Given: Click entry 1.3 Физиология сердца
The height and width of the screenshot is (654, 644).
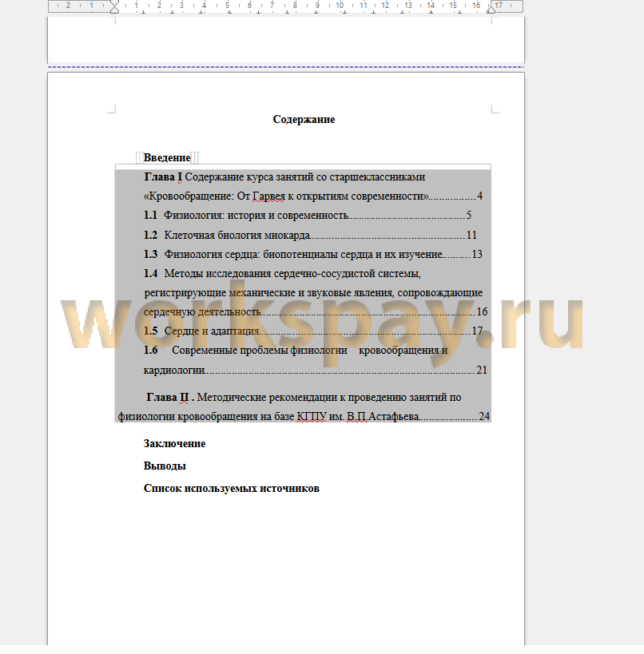Looking at the screenshot, I should (x=312, y=254).
